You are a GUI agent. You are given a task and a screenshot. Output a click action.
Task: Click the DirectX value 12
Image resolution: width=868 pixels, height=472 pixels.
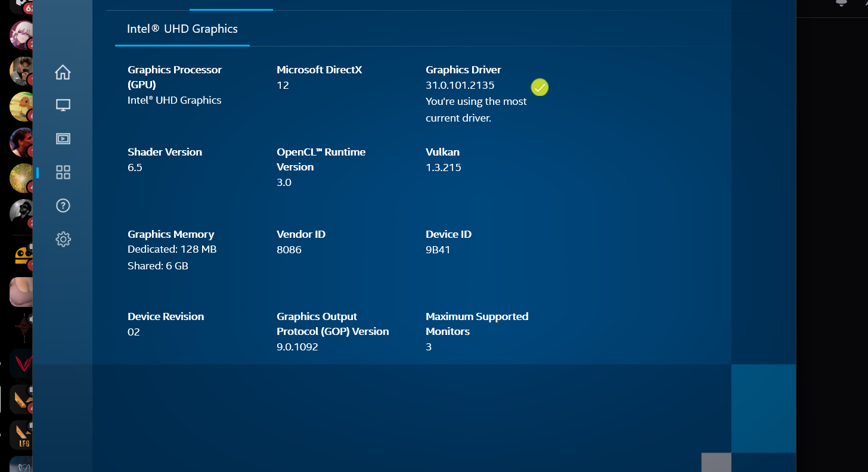point(283,85)
